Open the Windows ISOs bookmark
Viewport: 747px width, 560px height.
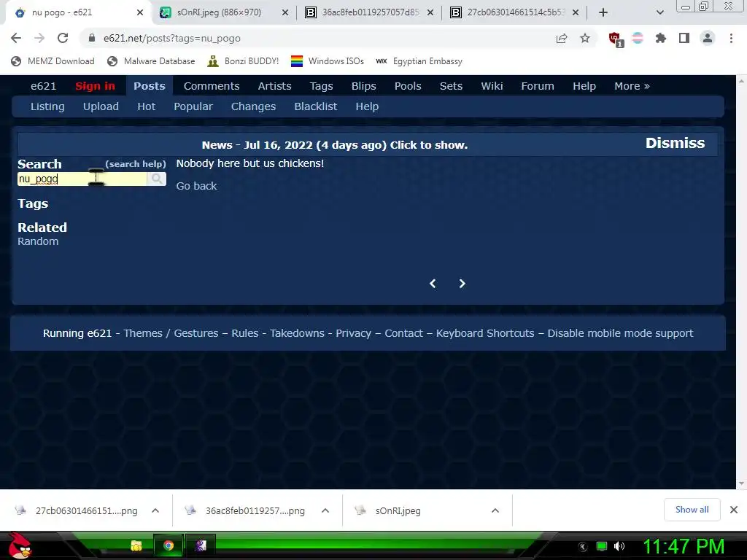point(328,61)
